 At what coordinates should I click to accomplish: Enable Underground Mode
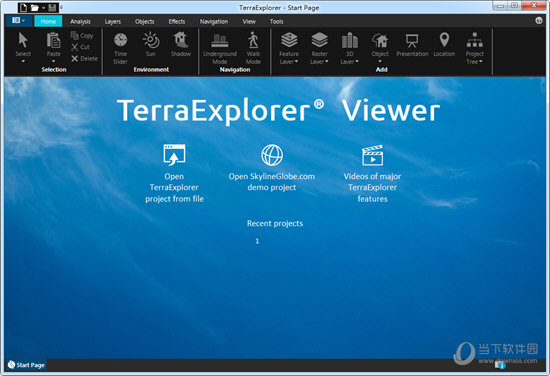pos(220,48)
